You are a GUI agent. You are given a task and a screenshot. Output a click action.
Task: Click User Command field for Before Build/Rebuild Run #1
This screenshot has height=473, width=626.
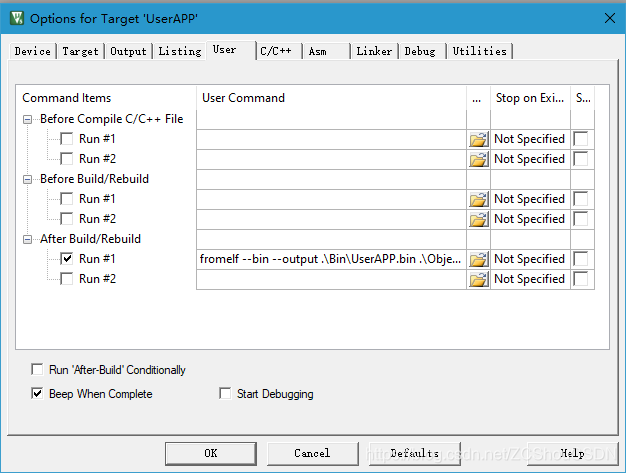point(331,199)
